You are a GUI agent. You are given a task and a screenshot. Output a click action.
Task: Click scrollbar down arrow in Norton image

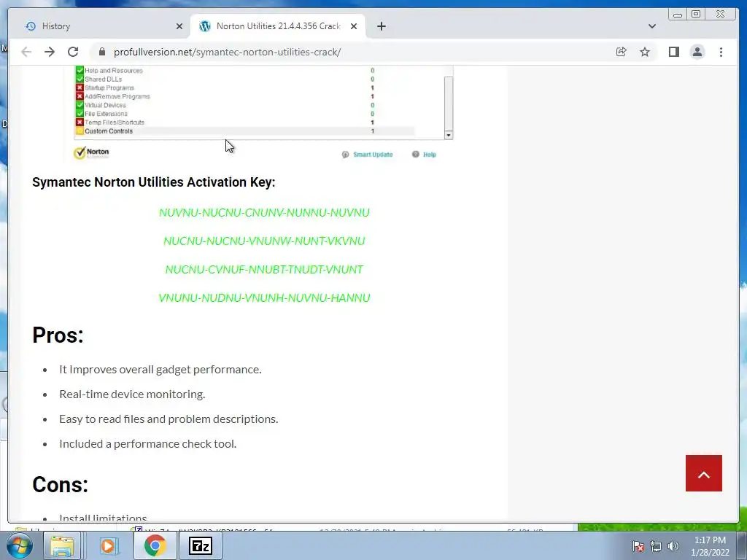449,135
